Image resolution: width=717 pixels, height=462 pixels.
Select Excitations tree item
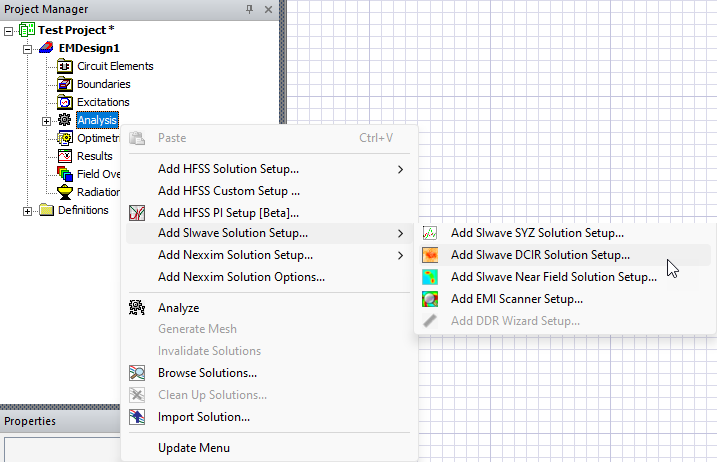click(x=103, y=102)
